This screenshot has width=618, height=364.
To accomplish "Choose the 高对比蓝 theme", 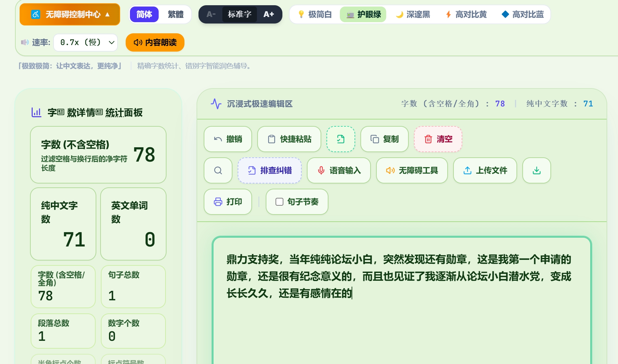I will coord(523,14).
